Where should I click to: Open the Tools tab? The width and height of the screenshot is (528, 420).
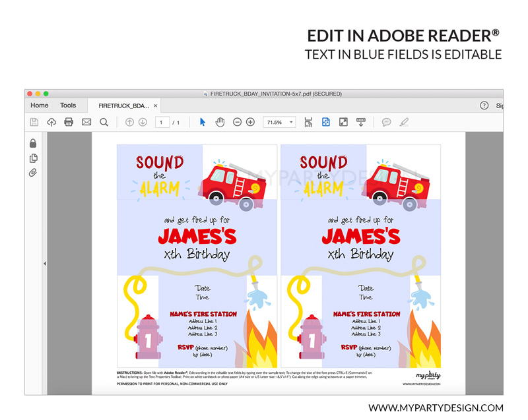click(x=68, y=105)
